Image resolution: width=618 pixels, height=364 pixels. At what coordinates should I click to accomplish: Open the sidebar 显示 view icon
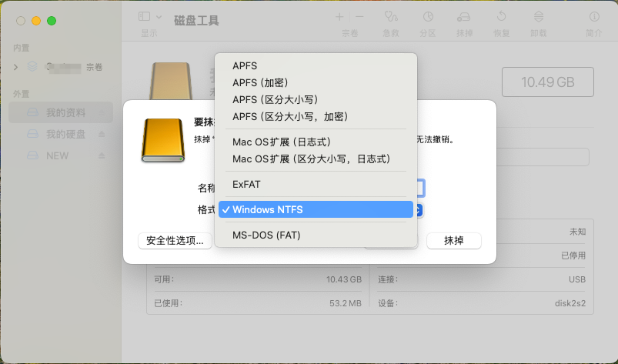[x=144, y=17]
